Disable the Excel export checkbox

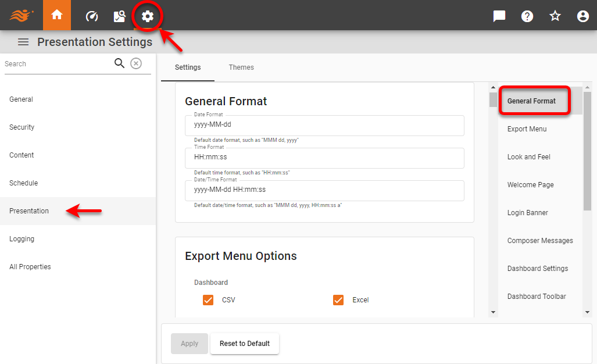(x=338, y=299)
